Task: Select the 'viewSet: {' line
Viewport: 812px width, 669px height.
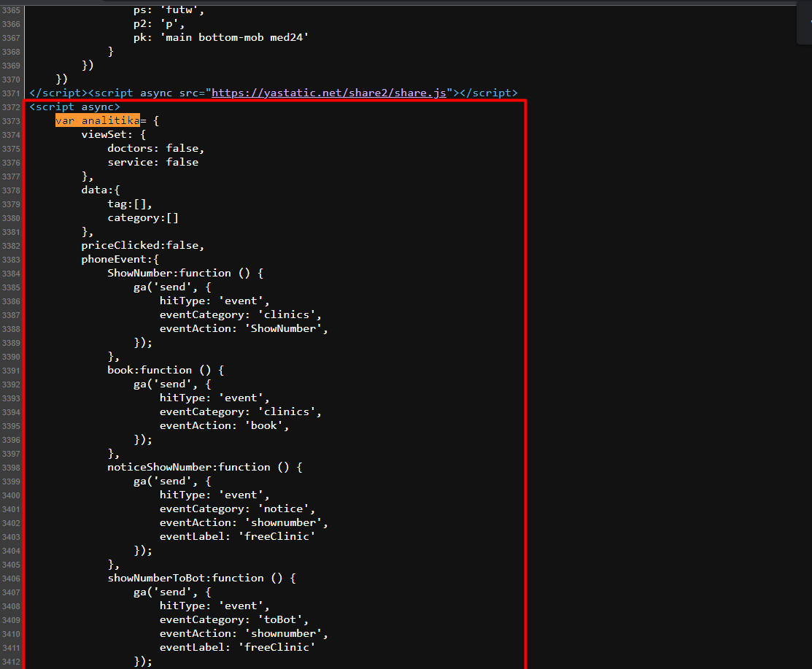Action: tap(114, 135)
